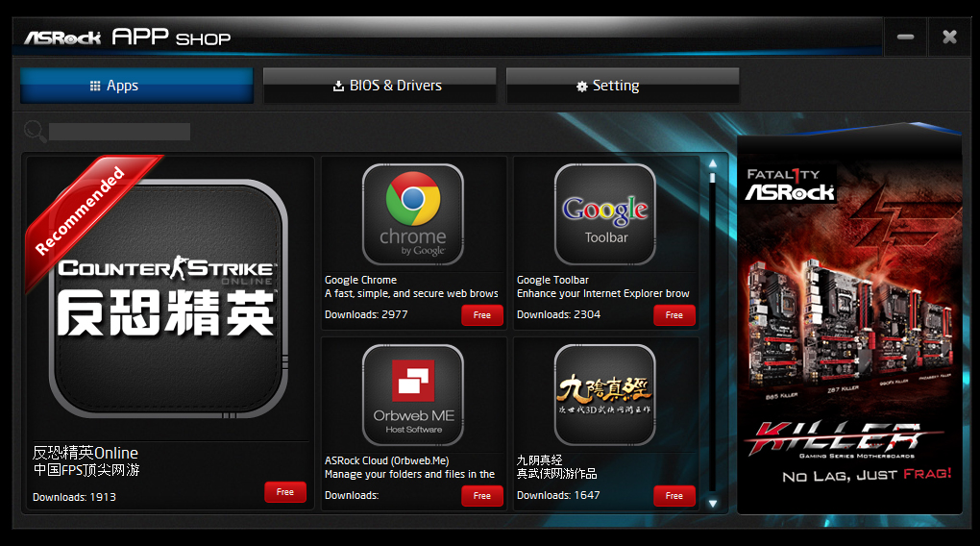This screenshot has height=546, width=980.
Task: Open the Orbweb ME app icon
Action: tap(413, 395)
